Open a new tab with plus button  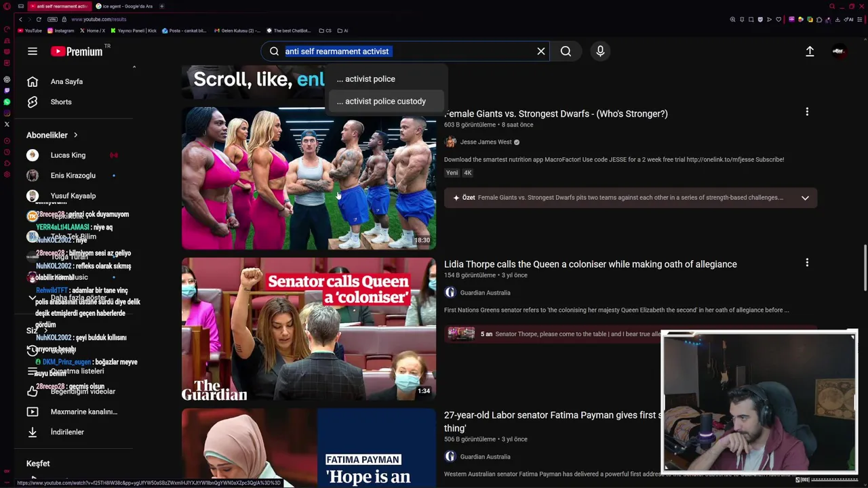tap(161, 6)
